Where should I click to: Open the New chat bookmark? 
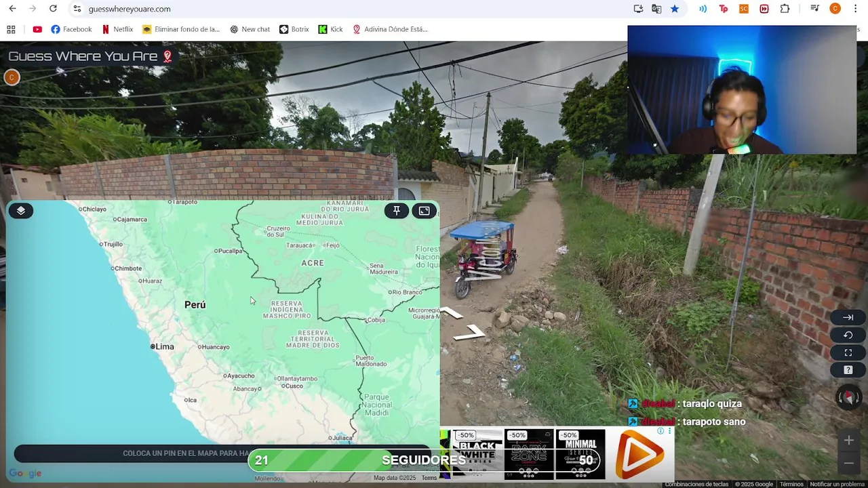(x=250, y=29)
